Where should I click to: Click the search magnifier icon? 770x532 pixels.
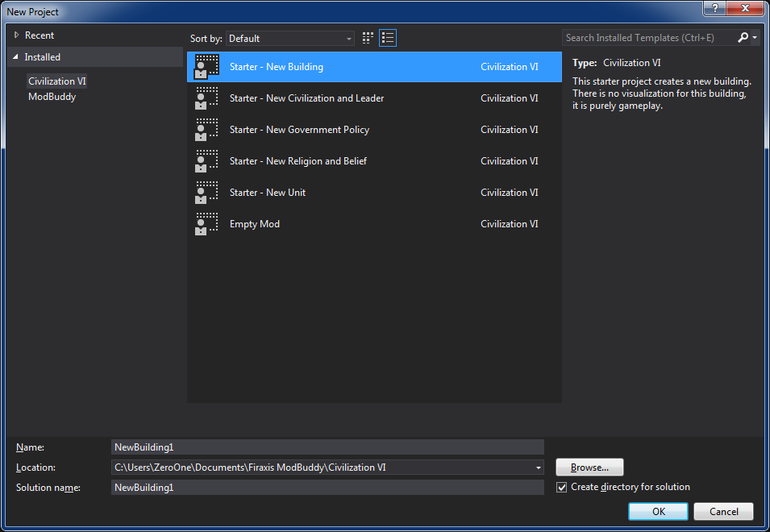click(x=743, y=38)
